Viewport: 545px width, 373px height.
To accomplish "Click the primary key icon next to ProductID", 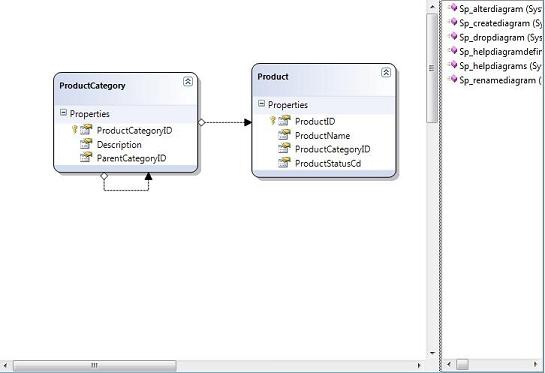I will tap(272, 121).
